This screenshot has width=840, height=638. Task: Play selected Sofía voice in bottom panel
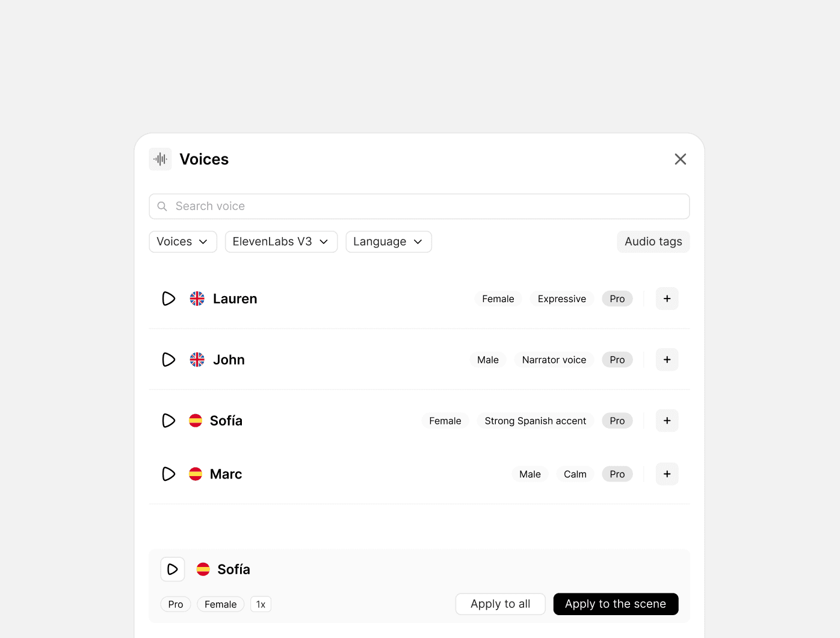click(173, 569)
